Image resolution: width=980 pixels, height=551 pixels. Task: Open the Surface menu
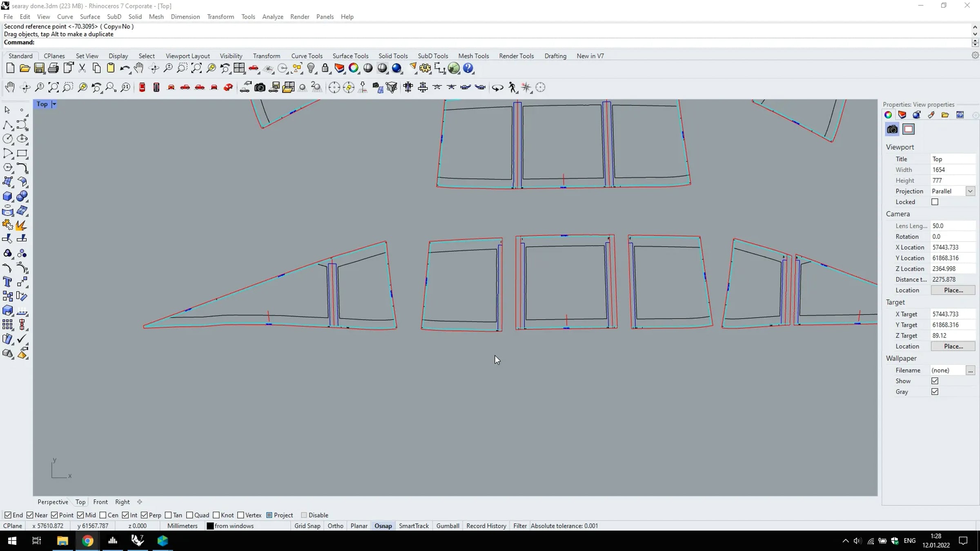tap(90, 17)
